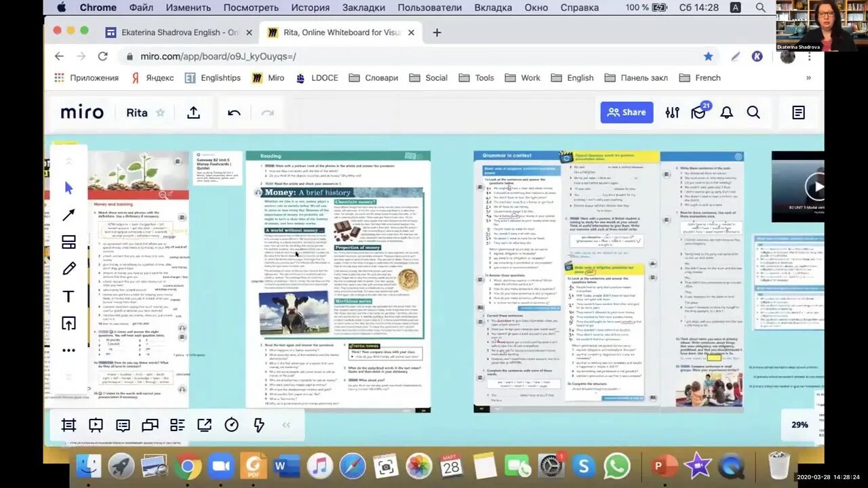Collapse the bottom toolbar with double chevron

tap(286, 425)
